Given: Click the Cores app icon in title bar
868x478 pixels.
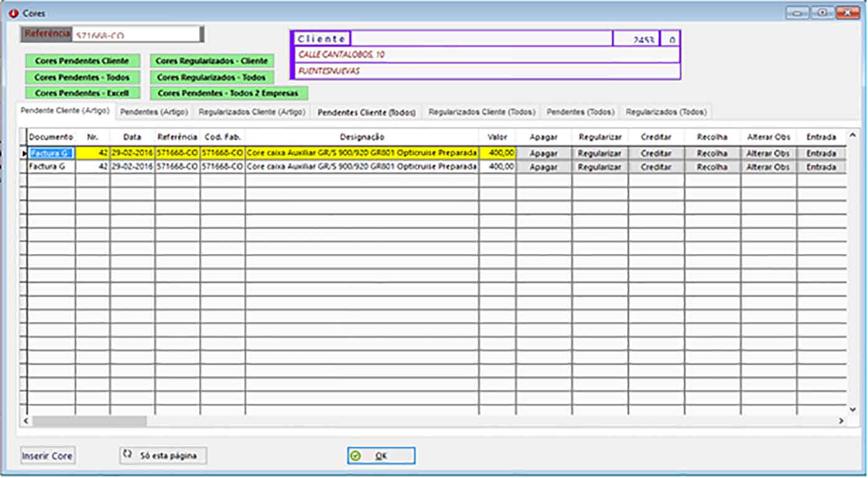Looking at the screenshot, I should click(13, 13).
